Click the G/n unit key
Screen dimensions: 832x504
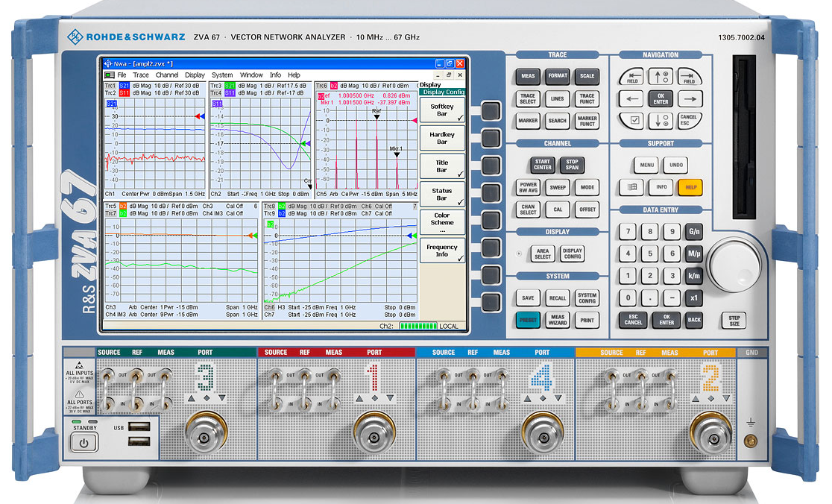click(x=693, y=232)
